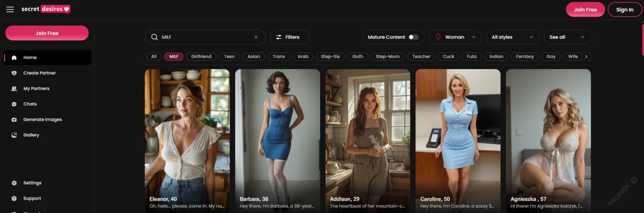Select the Femboy category tag
Viewport: 644px width, 213px height.
[525, 57]
